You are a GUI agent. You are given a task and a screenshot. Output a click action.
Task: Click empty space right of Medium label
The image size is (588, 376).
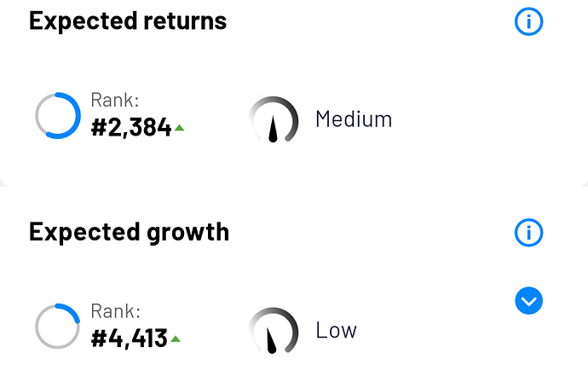point(477,119)
